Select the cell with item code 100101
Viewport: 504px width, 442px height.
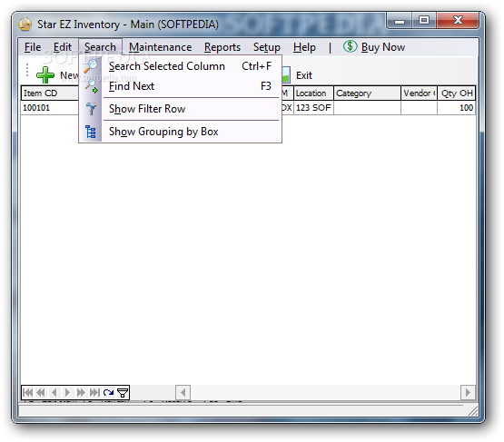tap(50, 108)
